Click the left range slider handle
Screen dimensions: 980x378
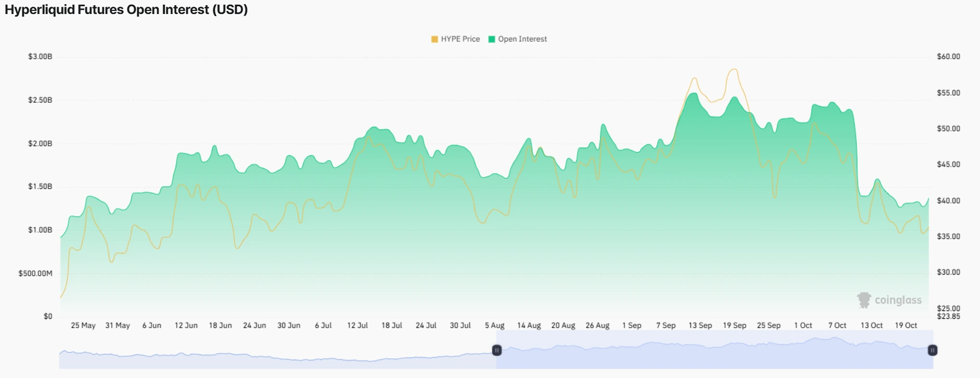click(x=497, y=350)
